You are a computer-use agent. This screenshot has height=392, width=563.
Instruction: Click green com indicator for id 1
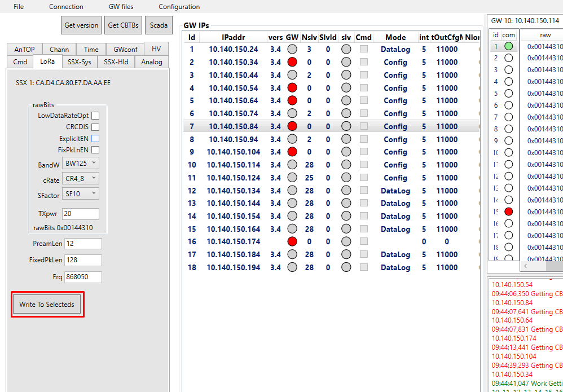click(508, 46)
